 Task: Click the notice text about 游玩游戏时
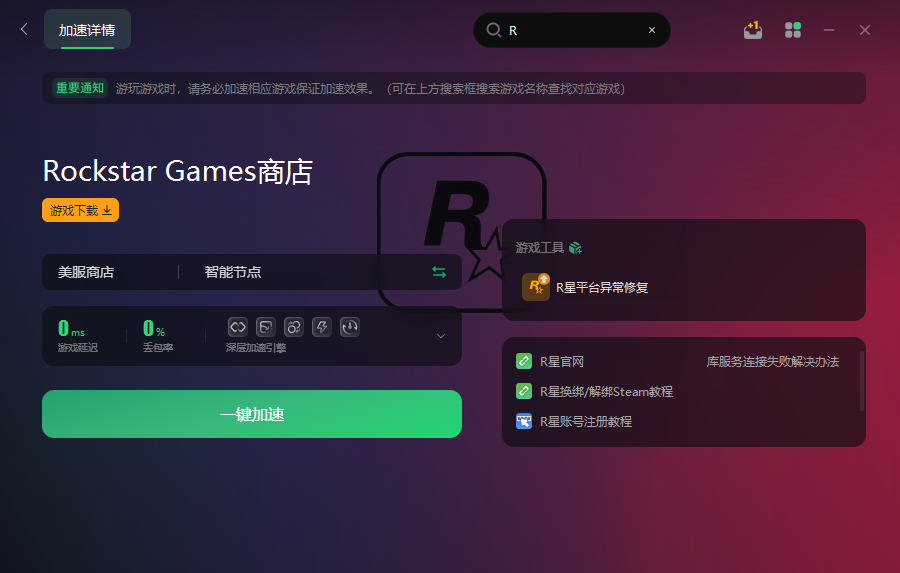(x=370, y=88)
